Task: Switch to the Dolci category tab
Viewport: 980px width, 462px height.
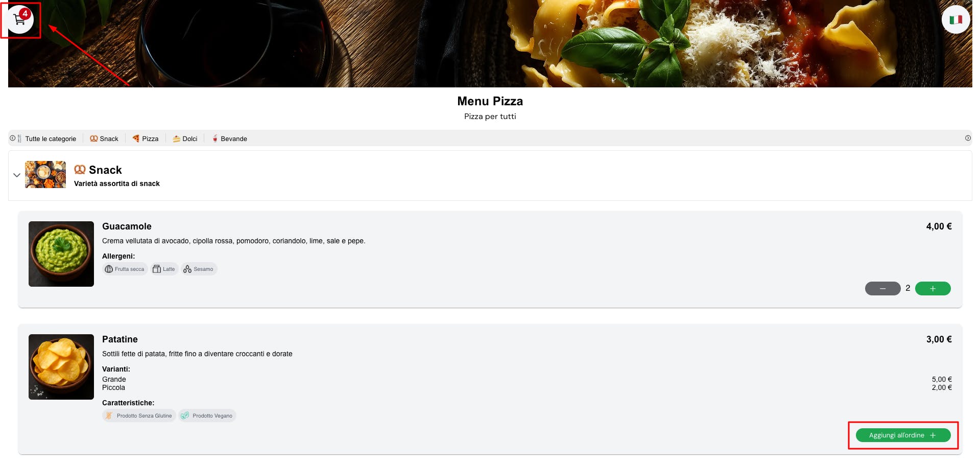Action: (x=185, y=138)
